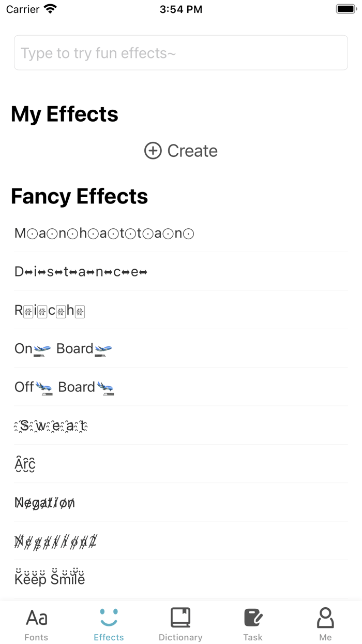Create a new custom effect
362x644 pixels.
pyautogui.click(x=180, y=151)
